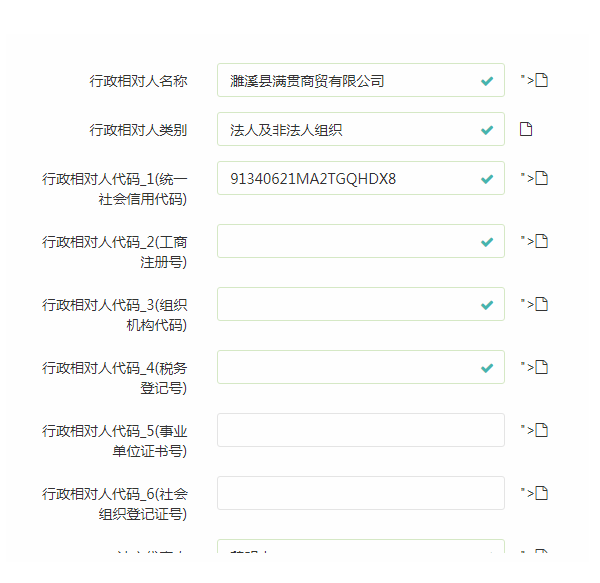The image size is (600, 583).
Task: Click the green checkmark in 行政相对人类别 field
Action: click(487, 130)
